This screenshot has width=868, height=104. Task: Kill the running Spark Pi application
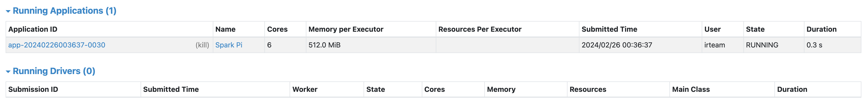[202, 45]
